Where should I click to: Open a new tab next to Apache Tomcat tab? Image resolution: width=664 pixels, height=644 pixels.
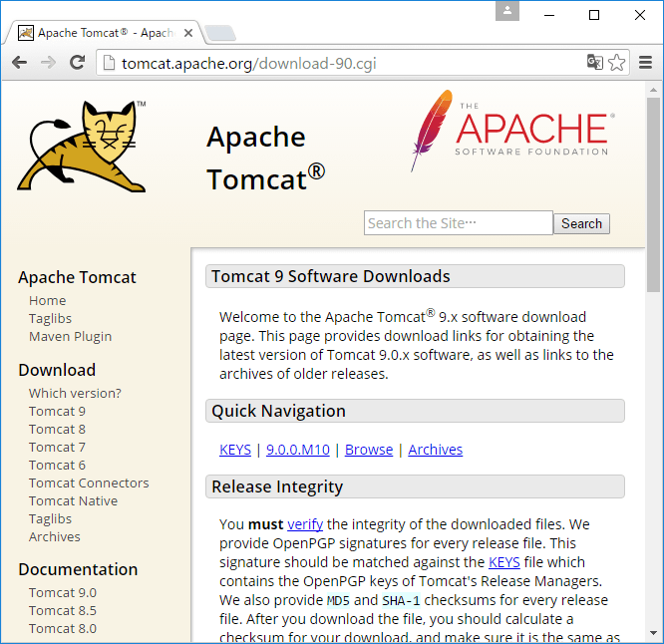219,34
